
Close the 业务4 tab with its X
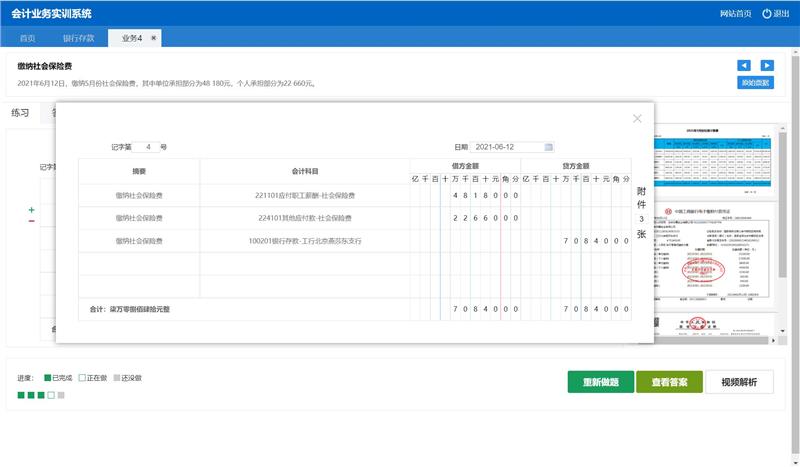pos(153,38)
